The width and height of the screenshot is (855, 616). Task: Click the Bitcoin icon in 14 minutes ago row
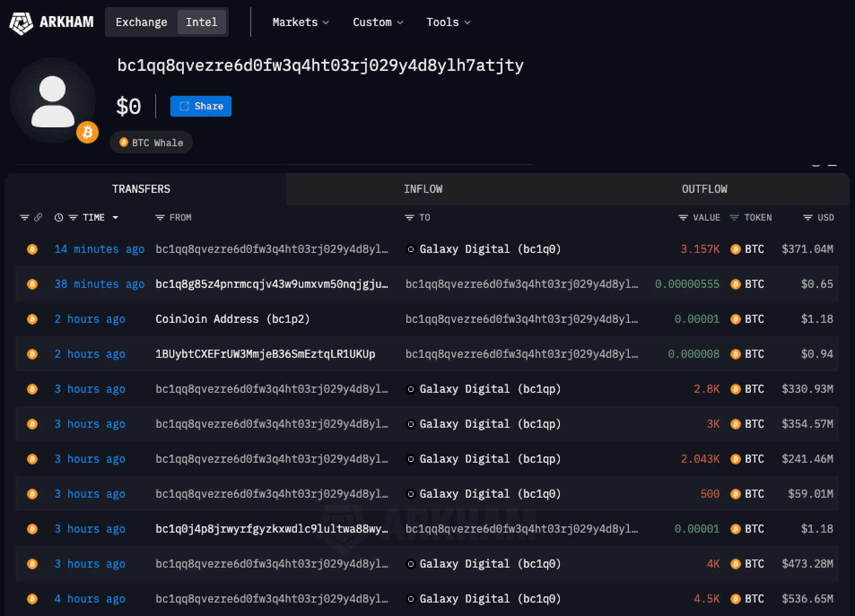[32, 249]
